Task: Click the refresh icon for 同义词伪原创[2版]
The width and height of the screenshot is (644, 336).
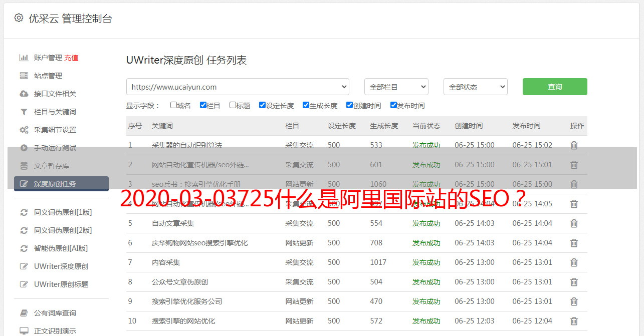Action: 24,230
